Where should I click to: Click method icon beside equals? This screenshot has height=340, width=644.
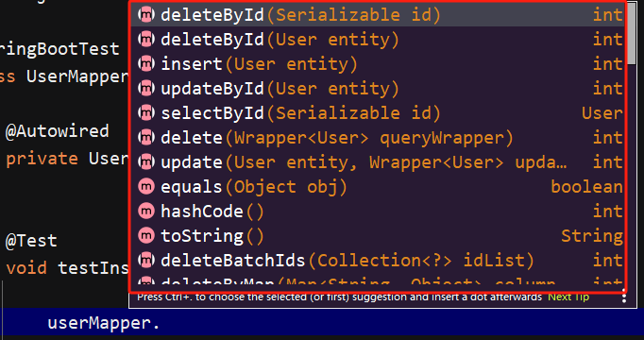tap(146, 187)
